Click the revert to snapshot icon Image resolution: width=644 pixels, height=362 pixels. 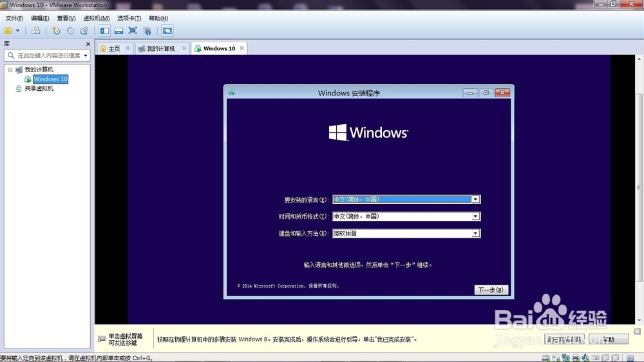point(70,31)
